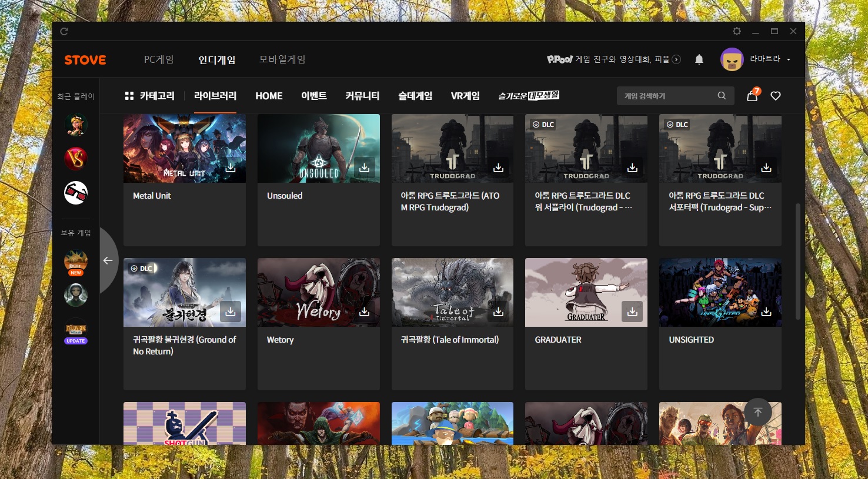Click download icon on ATOM RPG Trudograd card
Image resolution: width=868 pixels, height=479 pixels.
tap(498, 168)
